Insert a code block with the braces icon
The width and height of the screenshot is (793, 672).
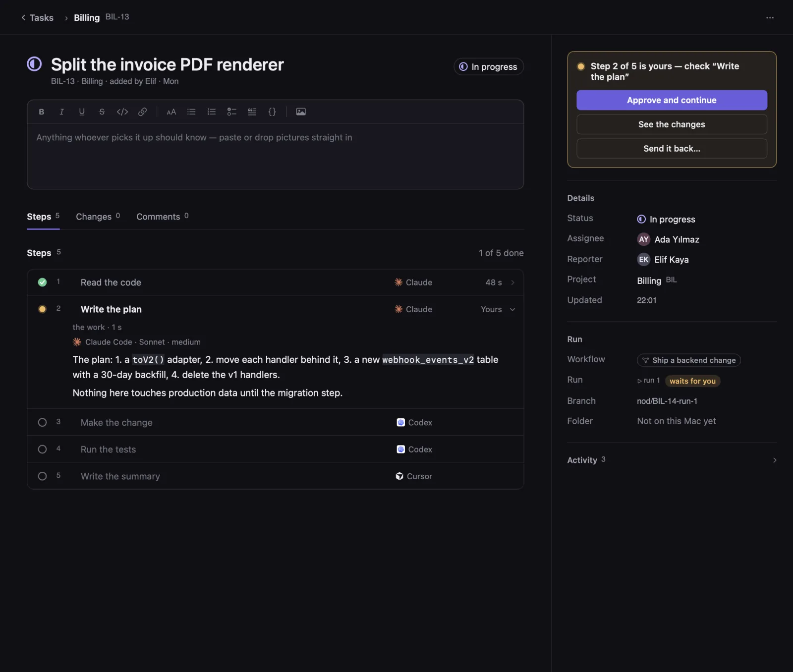272,112
